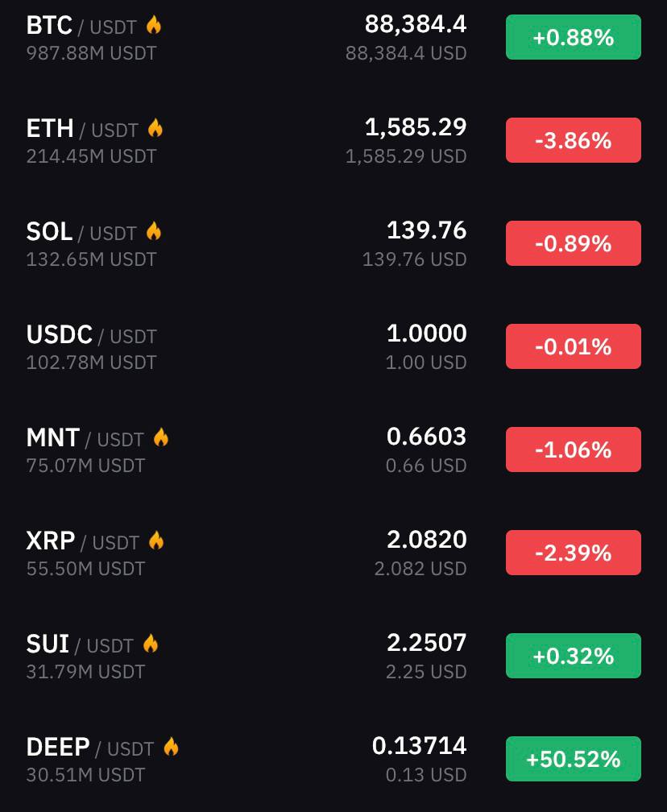Open the BTC / USDT trading pair
Image resolution: width=667 pixels, height=812 pixels.
point(81,26)
